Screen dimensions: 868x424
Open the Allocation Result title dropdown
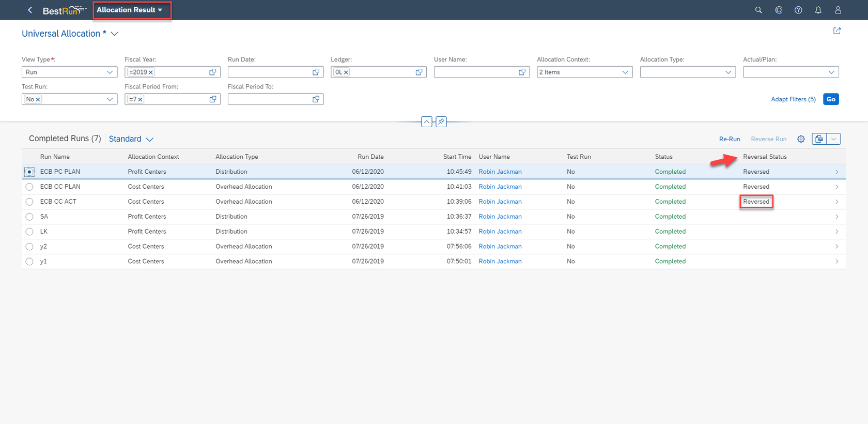point(130,10)
